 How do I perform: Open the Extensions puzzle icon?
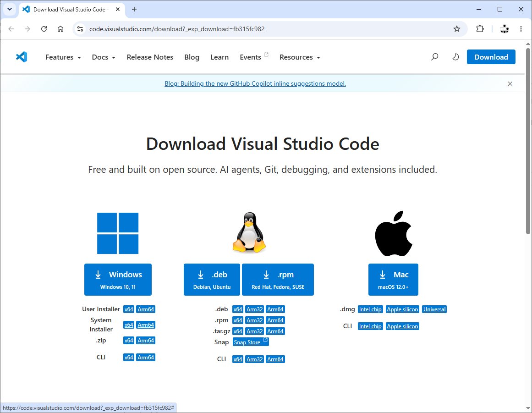tap(480, 29)
